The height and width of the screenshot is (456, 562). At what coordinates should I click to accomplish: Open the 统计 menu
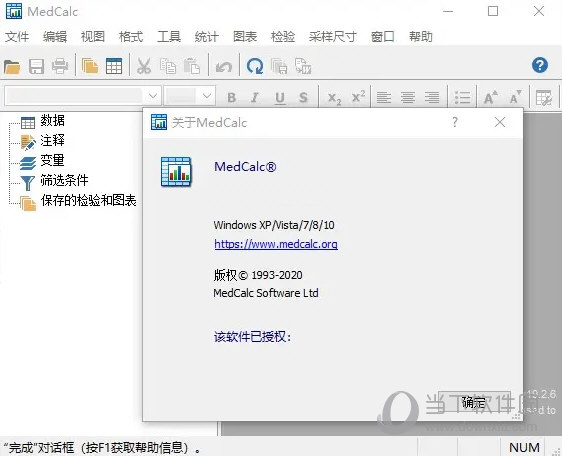[206, 37]
